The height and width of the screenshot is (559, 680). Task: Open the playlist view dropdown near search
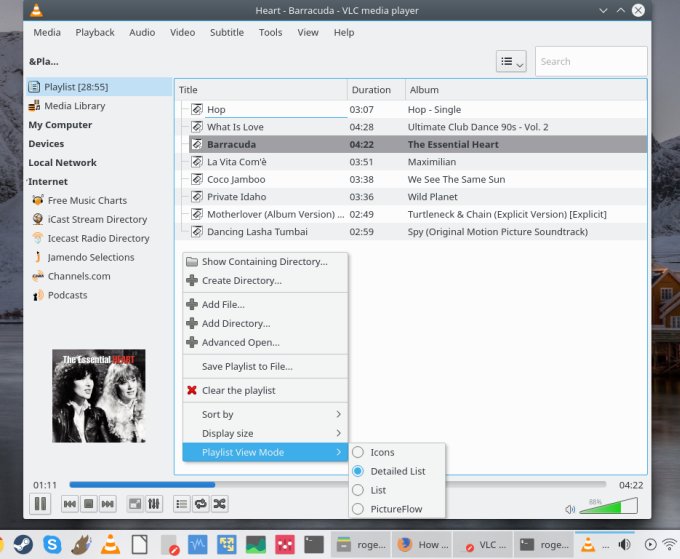pos(511,62)
